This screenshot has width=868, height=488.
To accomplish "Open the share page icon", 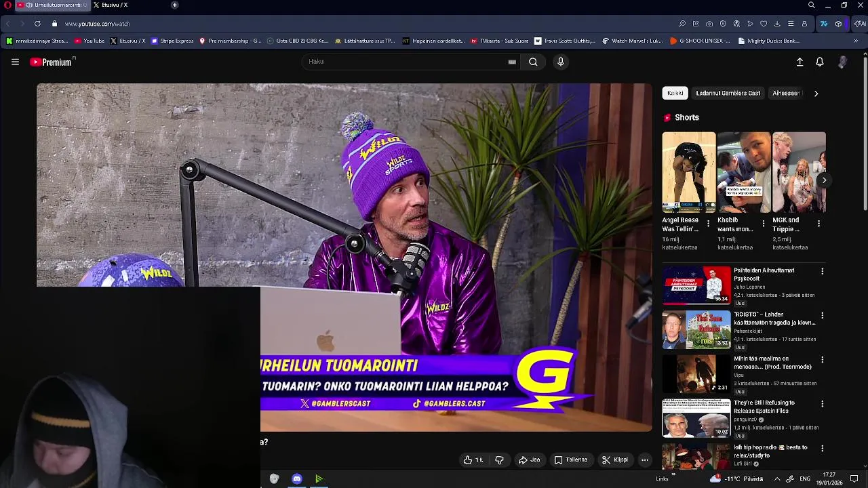I will tap(696, 24).
